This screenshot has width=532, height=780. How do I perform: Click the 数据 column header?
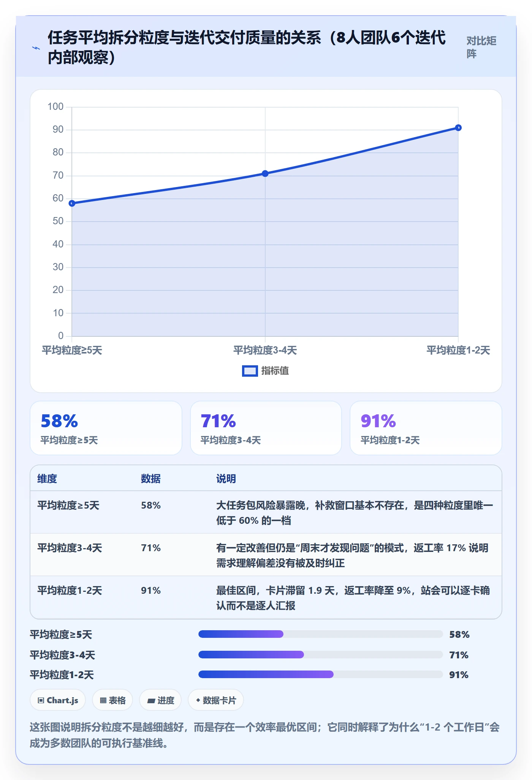tap(151, 479)
